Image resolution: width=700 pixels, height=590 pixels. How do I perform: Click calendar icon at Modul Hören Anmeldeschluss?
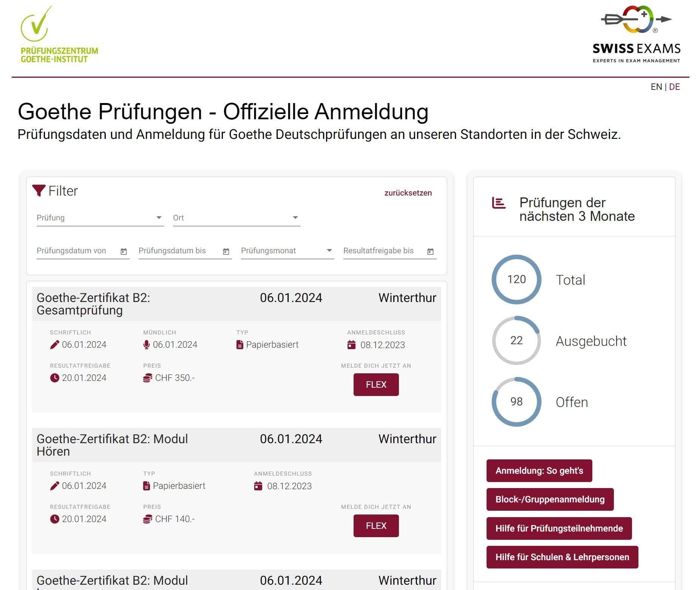tap(258, 486)
